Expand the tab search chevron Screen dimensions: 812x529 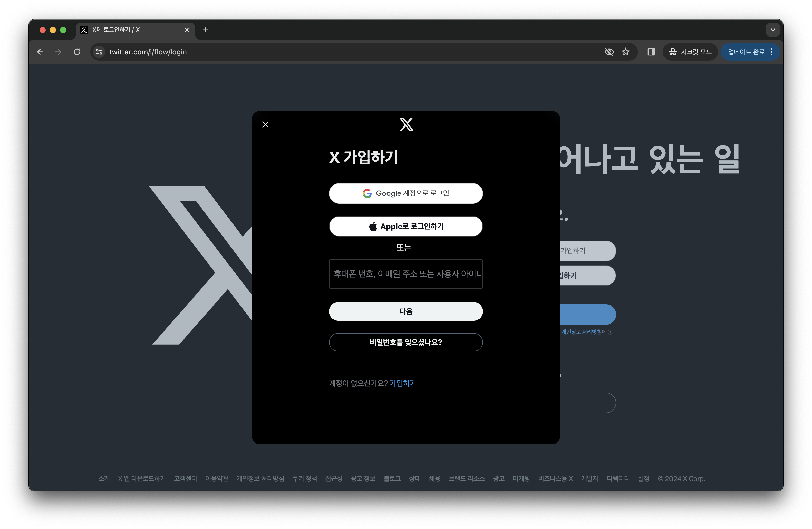coord(773,30)
